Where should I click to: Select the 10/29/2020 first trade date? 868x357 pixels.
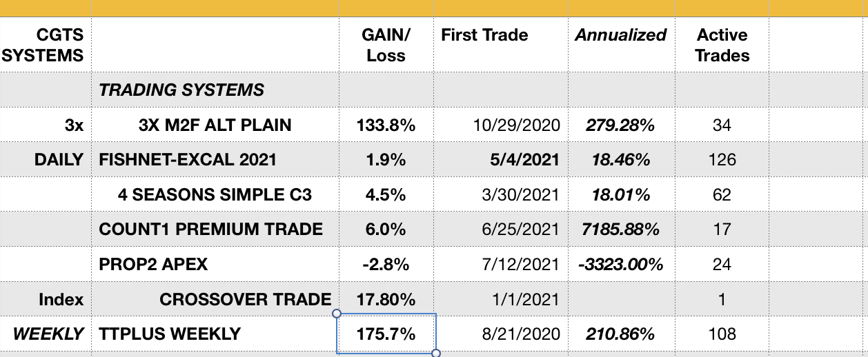pyautogui.click(x=516, y=125)
